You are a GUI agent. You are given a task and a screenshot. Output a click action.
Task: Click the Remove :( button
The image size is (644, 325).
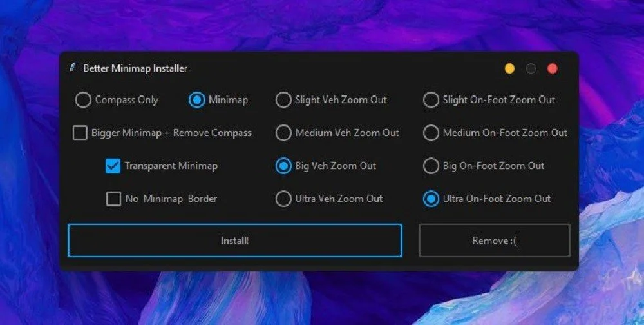(x=495, y=241)
